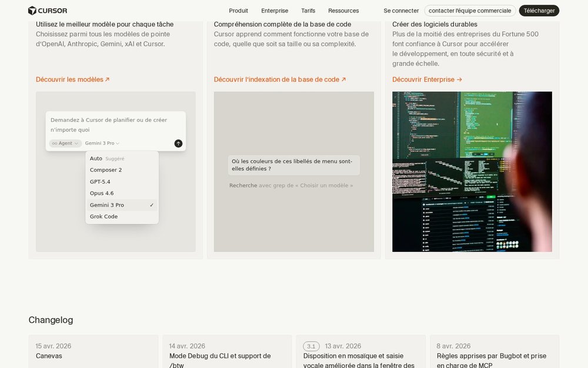
Task: Click Se connecter link
Action: click(x=401, y=11)
